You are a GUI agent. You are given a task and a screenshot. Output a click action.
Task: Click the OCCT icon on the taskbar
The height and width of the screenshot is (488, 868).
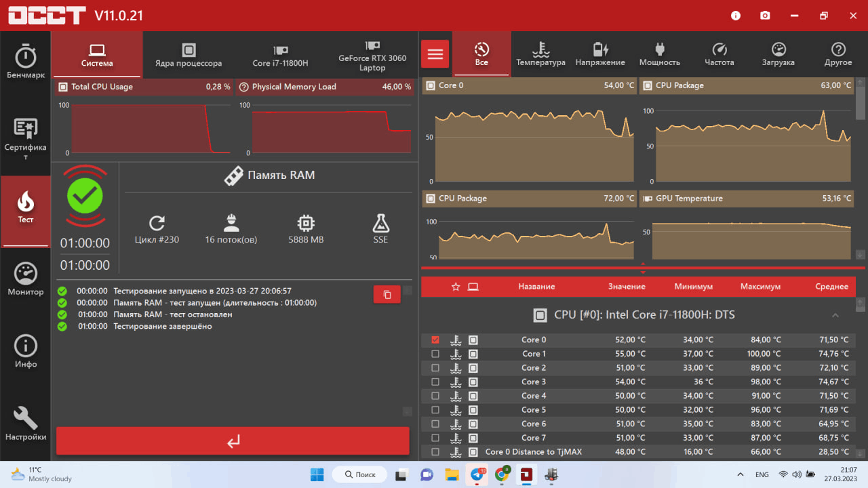pos(527,474)
